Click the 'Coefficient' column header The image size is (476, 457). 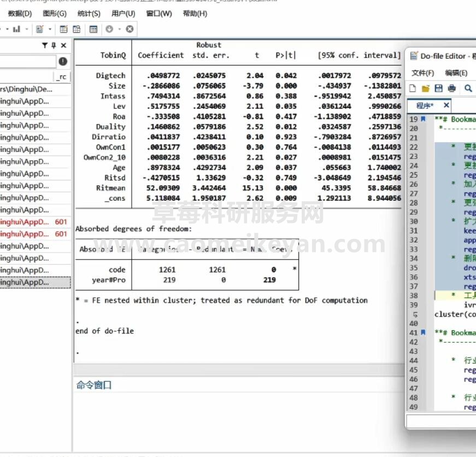[161, 55]
